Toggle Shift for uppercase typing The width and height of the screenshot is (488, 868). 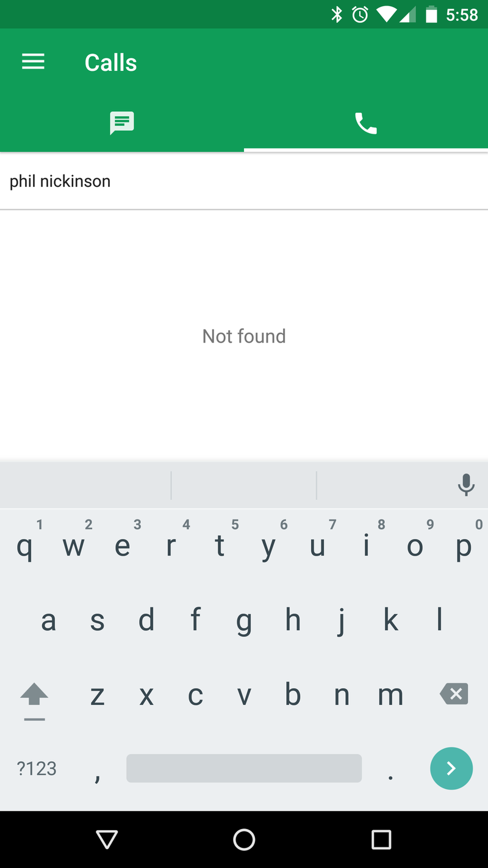[34, 694]
